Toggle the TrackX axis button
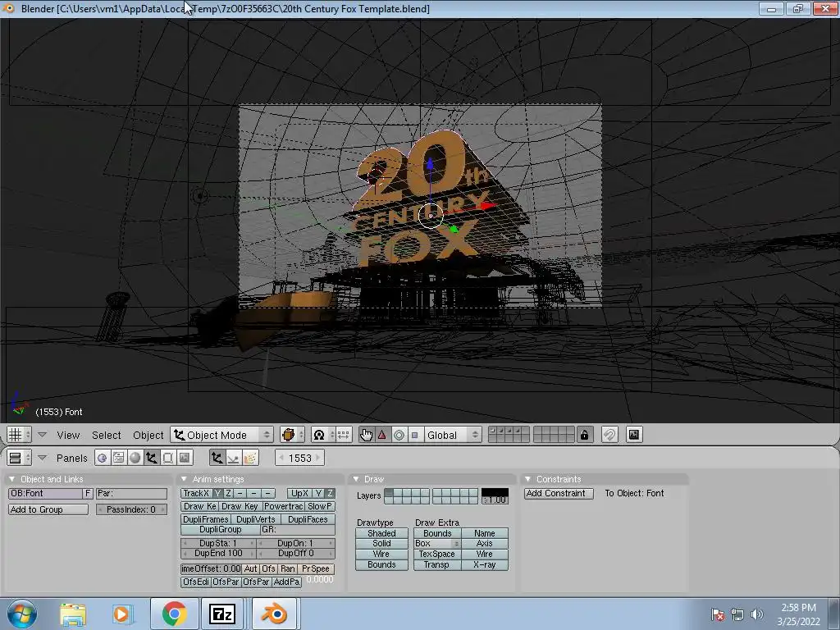 pyautogui.click(x=196, y=493)
